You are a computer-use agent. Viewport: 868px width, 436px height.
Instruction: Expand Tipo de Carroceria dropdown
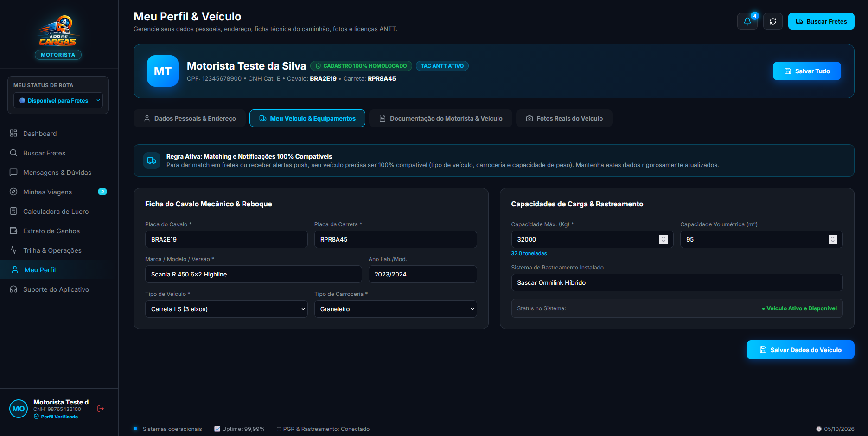tap(396, 309)
